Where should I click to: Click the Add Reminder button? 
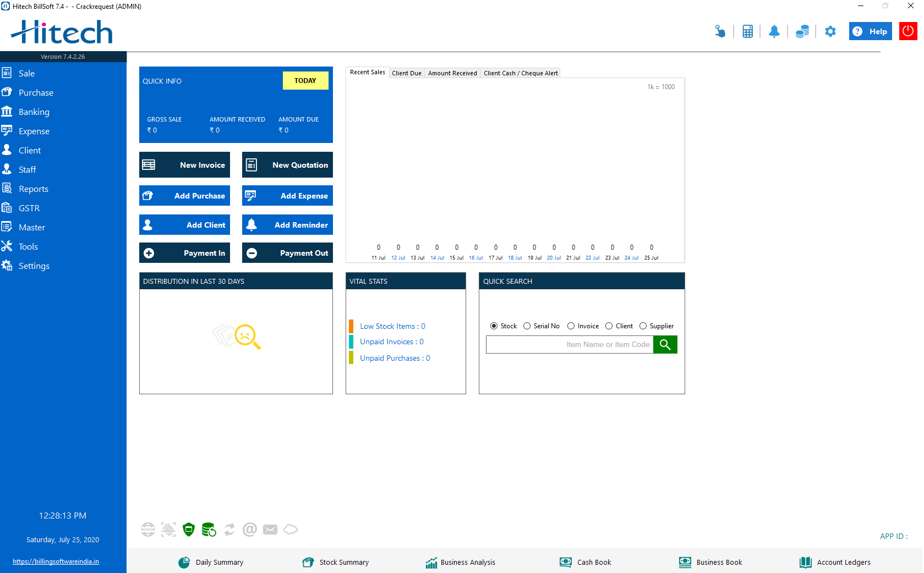(x=287, y=225)
